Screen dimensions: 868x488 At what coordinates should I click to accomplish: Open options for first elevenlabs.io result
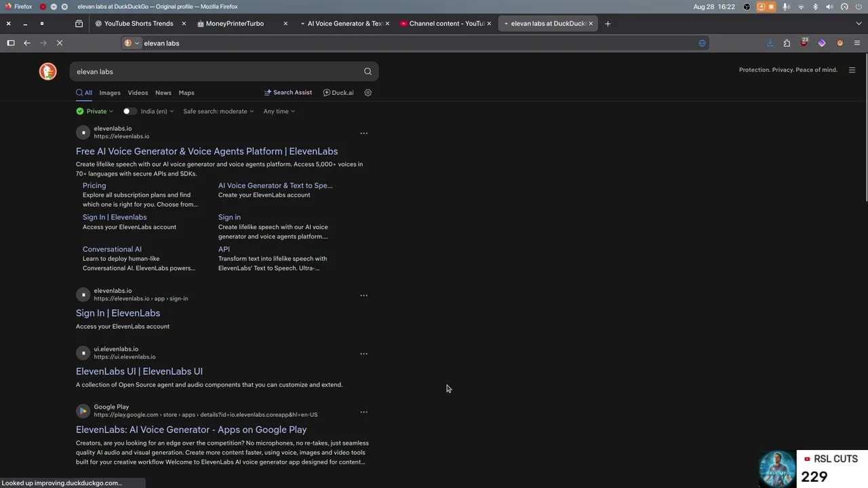click(363, 134)
